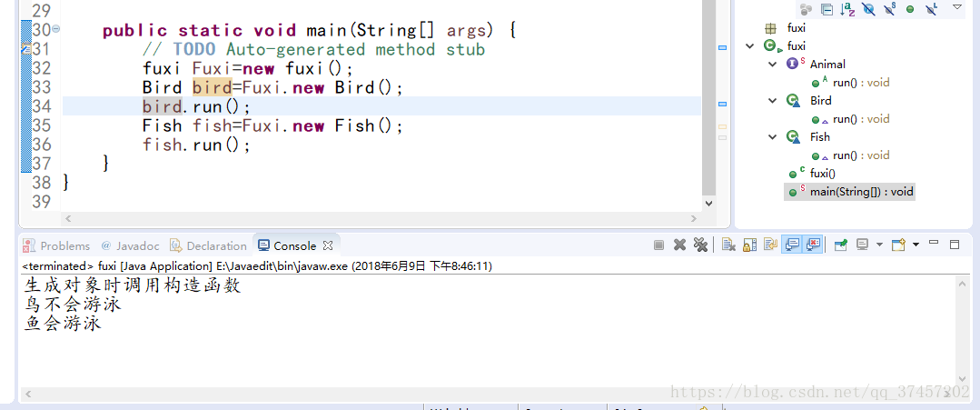Click Remove Launch single X icon
Viewport: 980px width, 410px height.
click(679, 245)
